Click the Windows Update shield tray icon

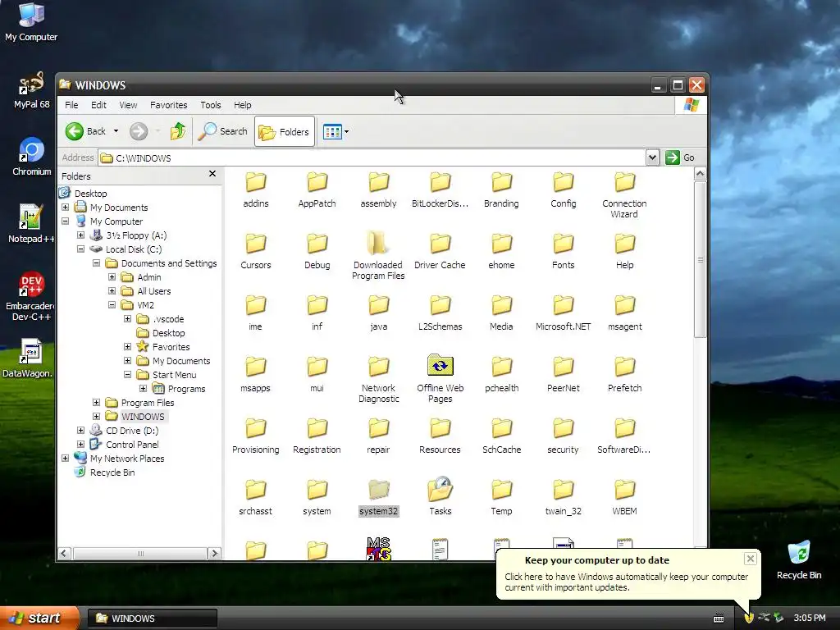(x=749, y=618)
